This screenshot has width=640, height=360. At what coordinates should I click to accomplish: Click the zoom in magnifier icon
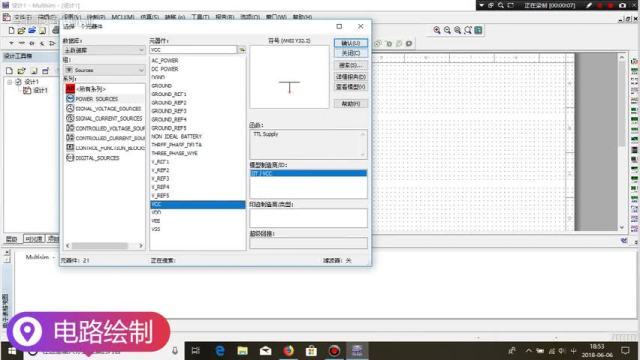pos(437,30)
